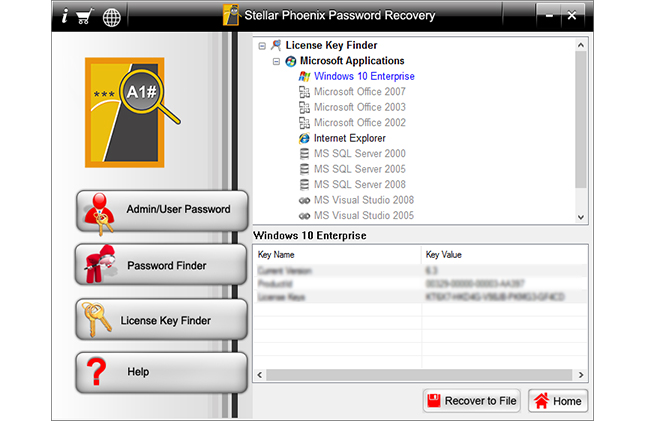Select Microsoft Office 2002 entry

(360, 123)
